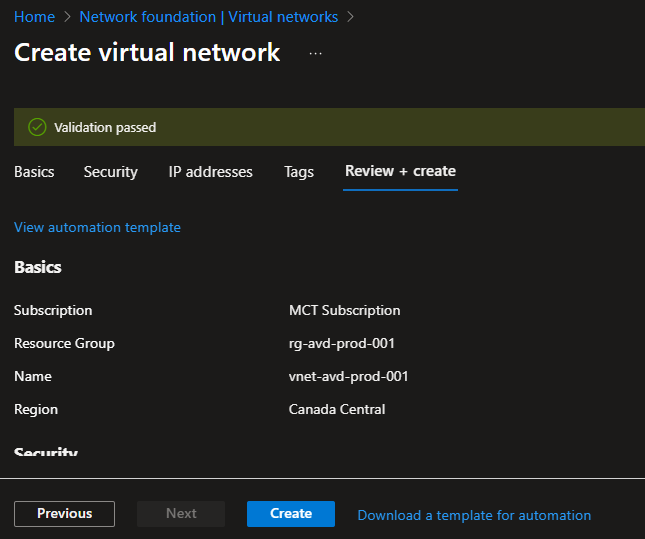This screenshot has width=645, height=539.
Task: Click the chevron after Home breadcrumb
Action: click(67, 17)
